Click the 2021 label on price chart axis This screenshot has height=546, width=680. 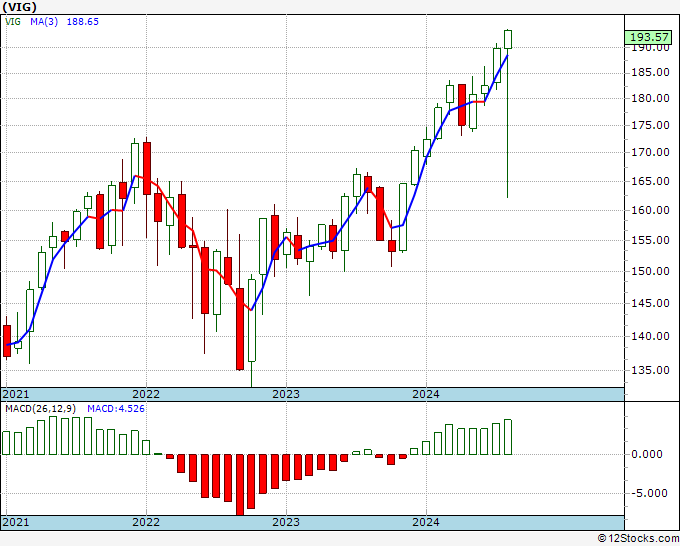pos(16,394)
